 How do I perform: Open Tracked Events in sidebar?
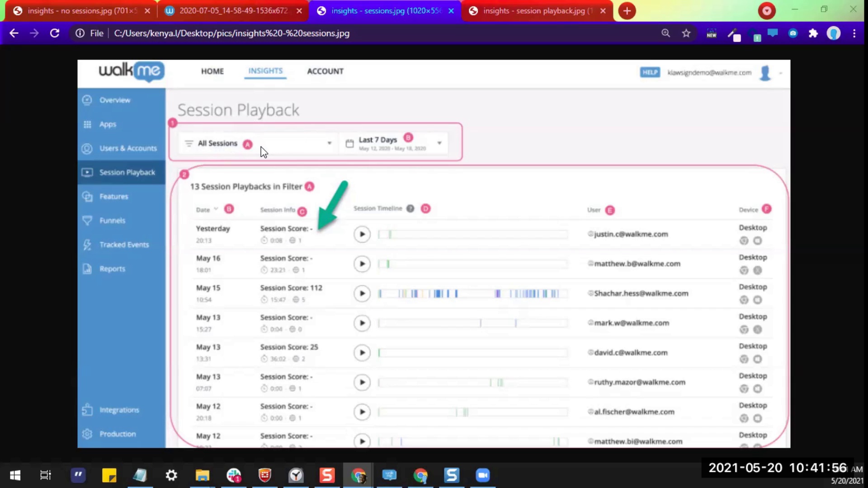pos(124,244)
